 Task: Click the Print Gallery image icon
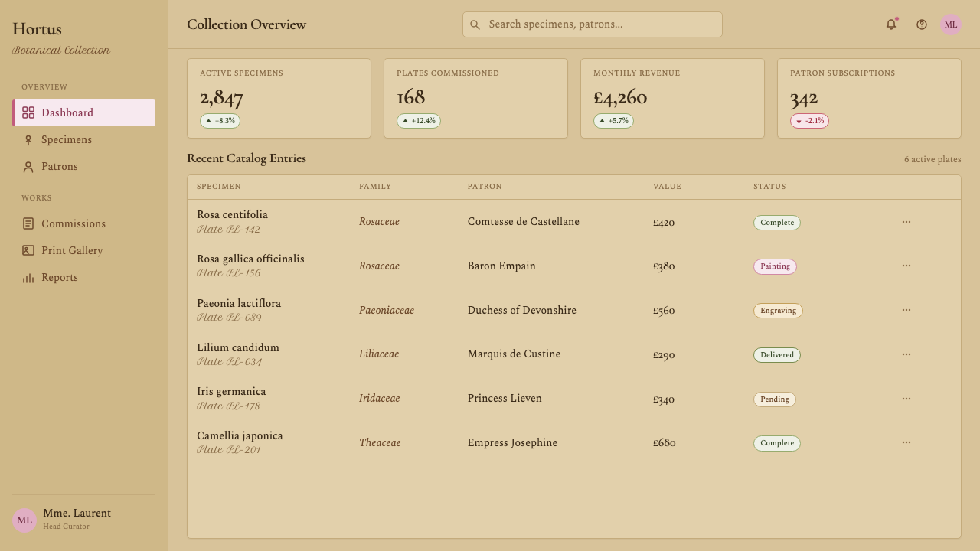tap(28, 250)
